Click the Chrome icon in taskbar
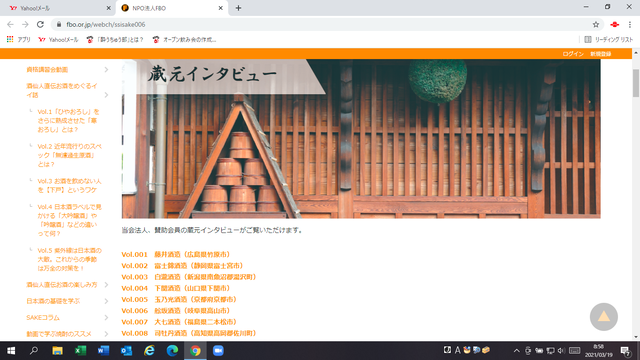The width and height of the screenshot is (640, 360). point(195,351)
